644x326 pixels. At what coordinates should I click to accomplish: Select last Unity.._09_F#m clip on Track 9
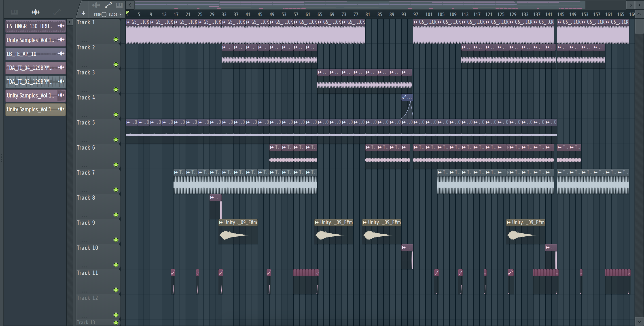[x=526, y=231]
